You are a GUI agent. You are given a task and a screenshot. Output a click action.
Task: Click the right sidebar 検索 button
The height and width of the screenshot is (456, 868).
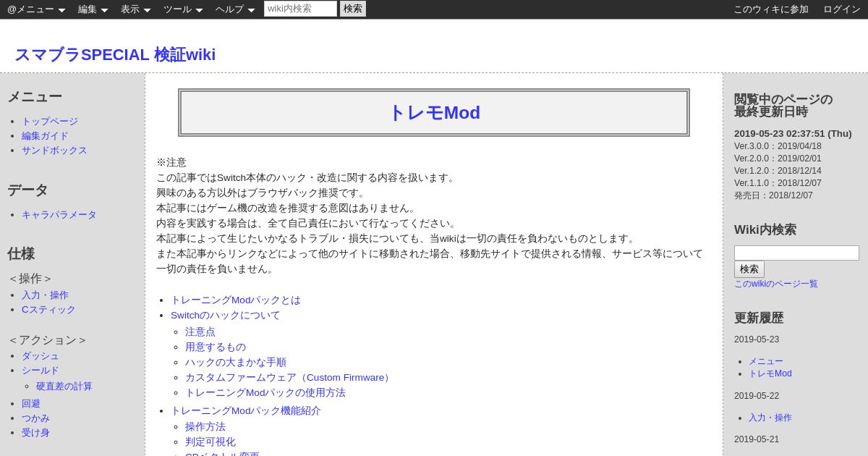(749, 269)
